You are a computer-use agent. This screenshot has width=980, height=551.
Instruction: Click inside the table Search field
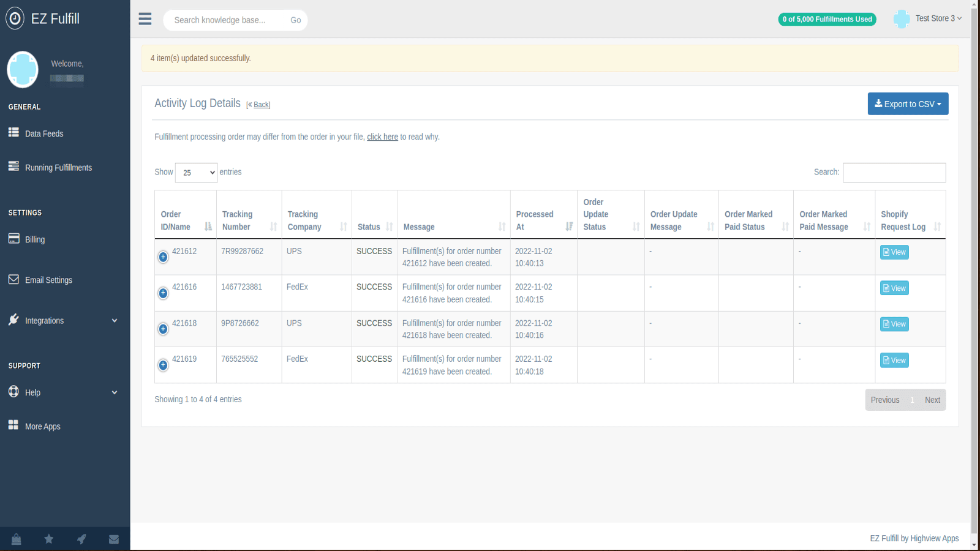point(894,172)
